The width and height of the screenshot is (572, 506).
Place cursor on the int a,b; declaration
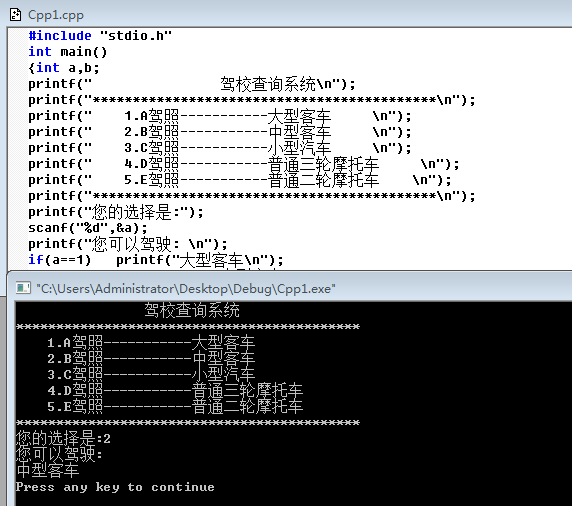coord(64,68)
